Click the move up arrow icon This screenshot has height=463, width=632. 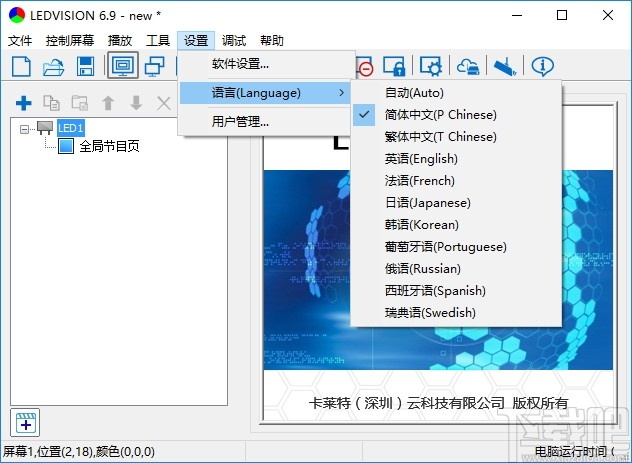click(108, 103)
